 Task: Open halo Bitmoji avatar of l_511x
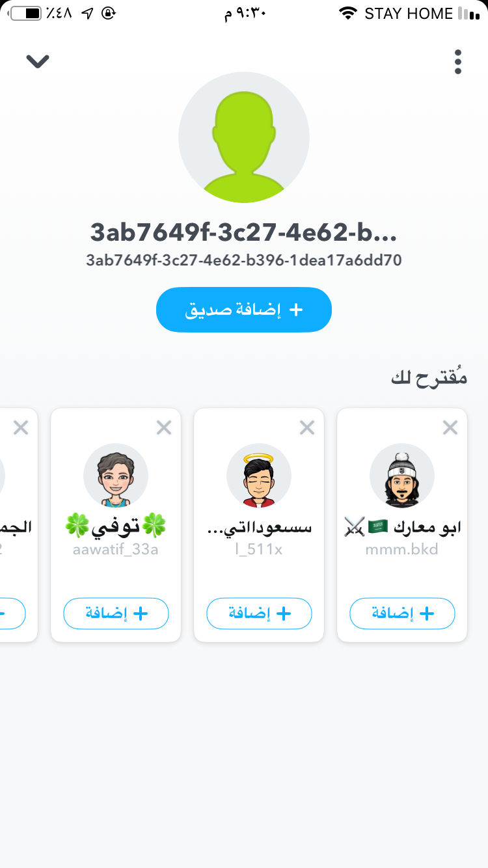(259, 476)
